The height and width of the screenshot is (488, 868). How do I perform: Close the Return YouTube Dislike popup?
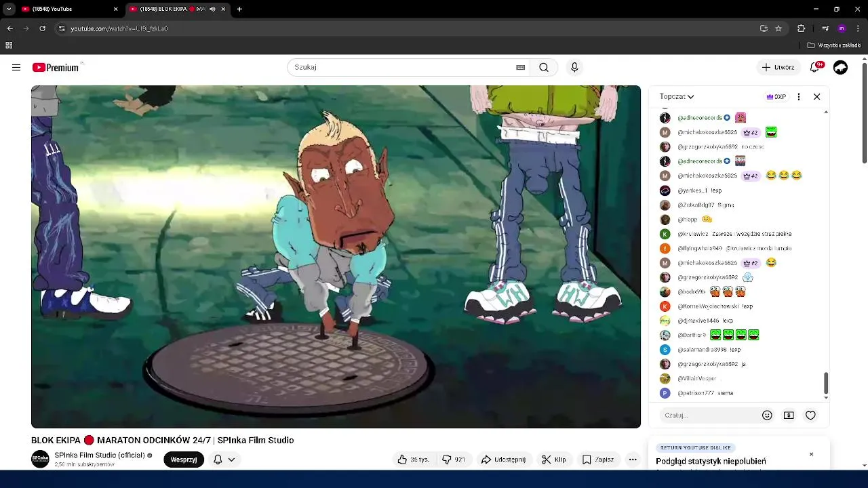pyautogui.click(x=811, y=454)
